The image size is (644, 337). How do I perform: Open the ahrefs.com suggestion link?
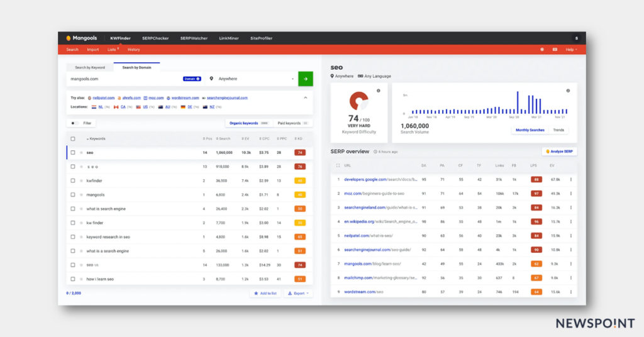(x=131, y=98)
